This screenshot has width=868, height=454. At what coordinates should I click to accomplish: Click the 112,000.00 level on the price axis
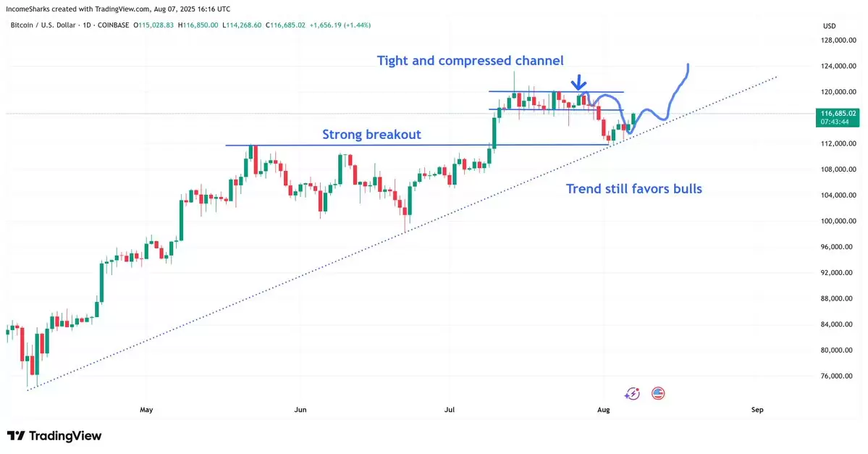click(x=838, y=143)
